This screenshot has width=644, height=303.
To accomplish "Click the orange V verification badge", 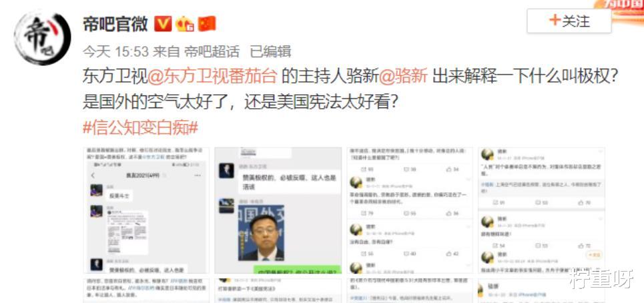I will coord(163,24).
